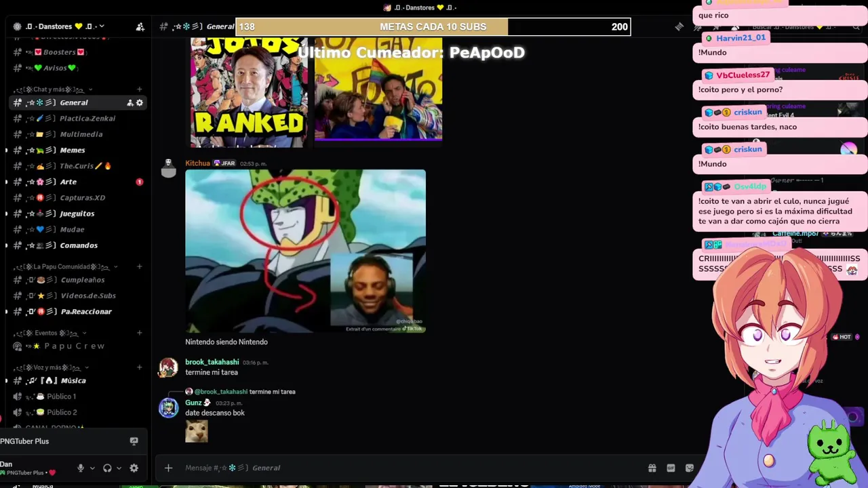Add channel to Eventos category
Image resolution: width=868 pixels, height=488 pixels.
[x=140, y=333]
